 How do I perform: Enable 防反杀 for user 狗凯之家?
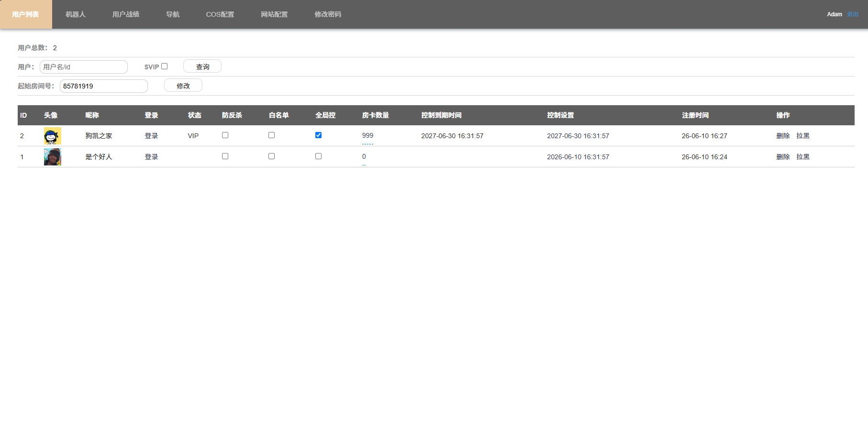pyautogui.click(x=225, y=135)
